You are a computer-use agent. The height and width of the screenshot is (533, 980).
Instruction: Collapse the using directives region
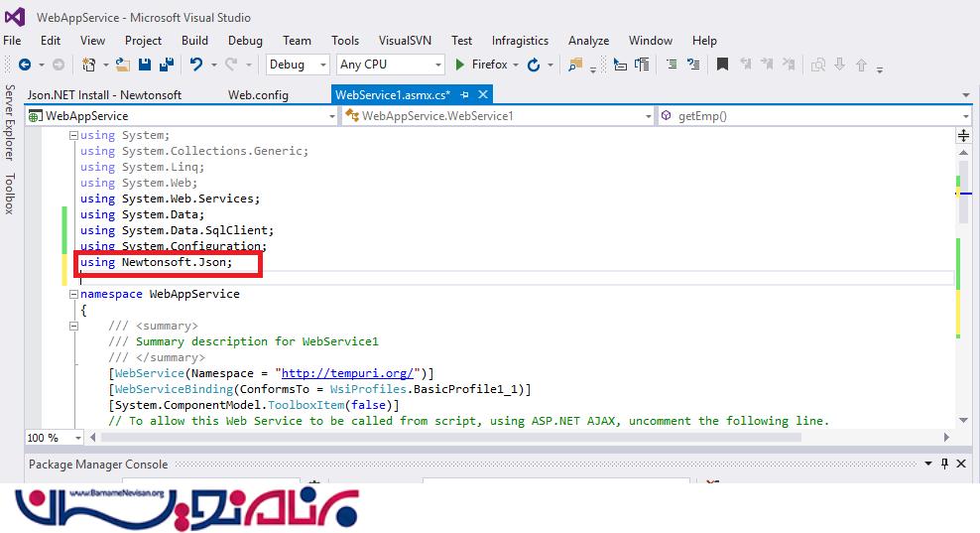click(73, 135)
